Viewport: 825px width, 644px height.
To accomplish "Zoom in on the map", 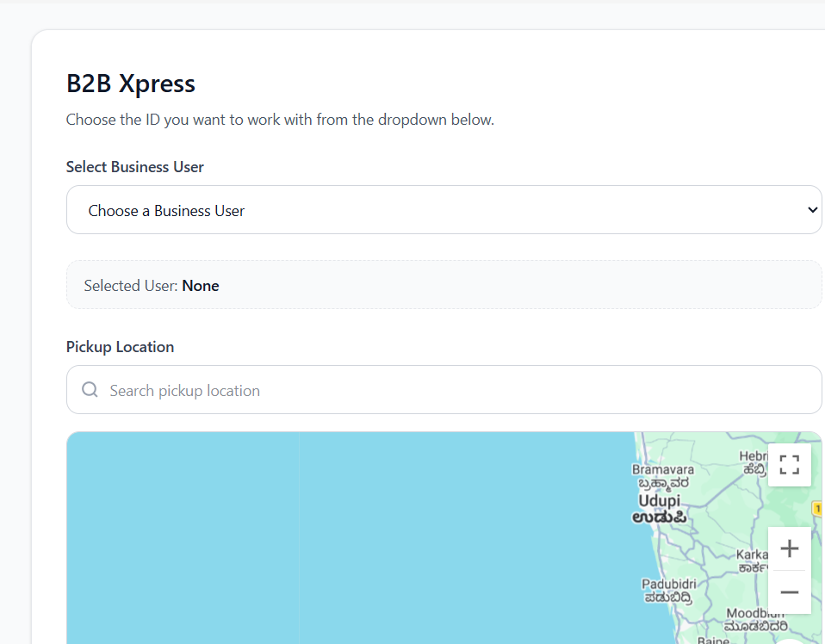I will click(x=789, y=548).
